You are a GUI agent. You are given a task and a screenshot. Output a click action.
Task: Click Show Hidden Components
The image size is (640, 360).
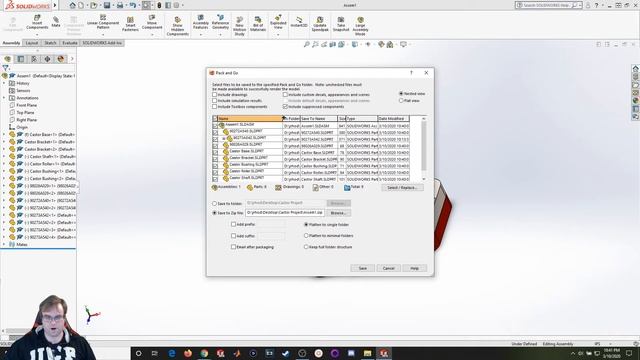[x=178, y=26]
